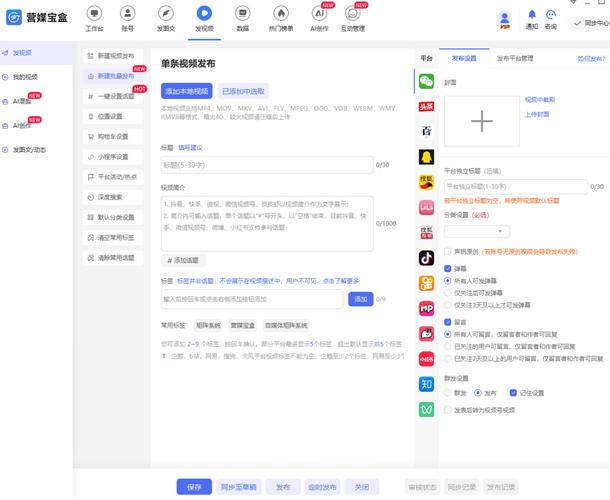Select the 知乎 Zhihu platform icon
Viewport: 610px width, 500px height.
(x=426, y=384)
